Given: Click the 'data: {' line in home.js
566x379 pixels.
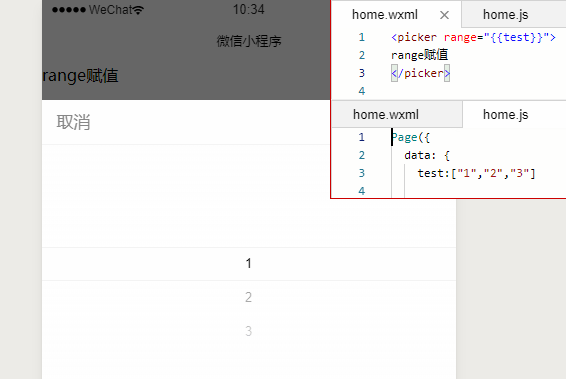Looking at the screenshot, I should (x=427, y=156).
